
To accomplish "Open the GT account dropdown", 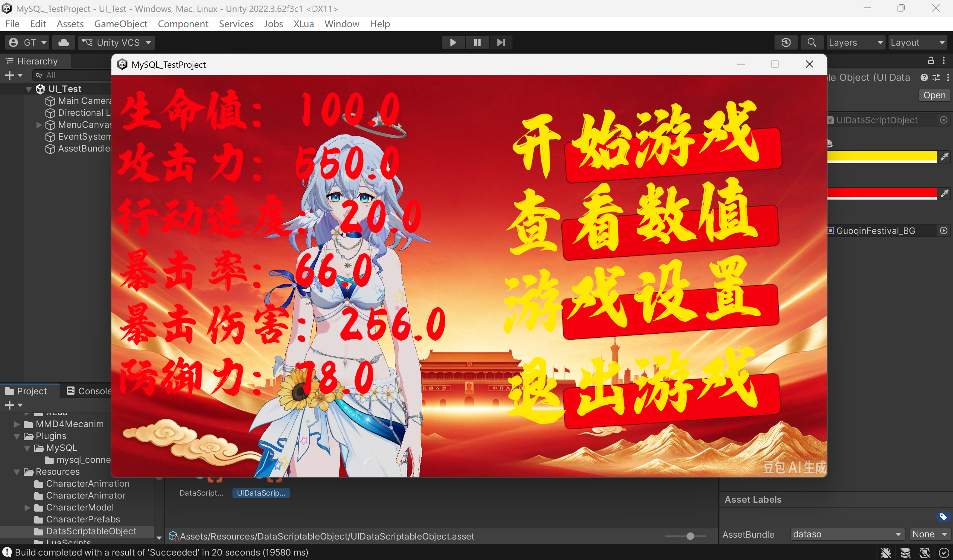I will point(28,42).
